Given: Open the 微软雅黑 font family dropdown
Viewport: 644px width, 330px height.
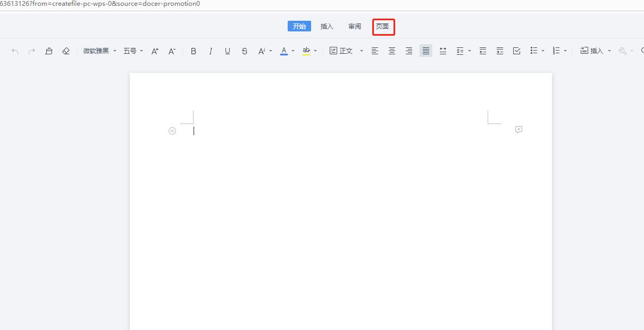Looking at the screenshot, I should coord(99,51).
